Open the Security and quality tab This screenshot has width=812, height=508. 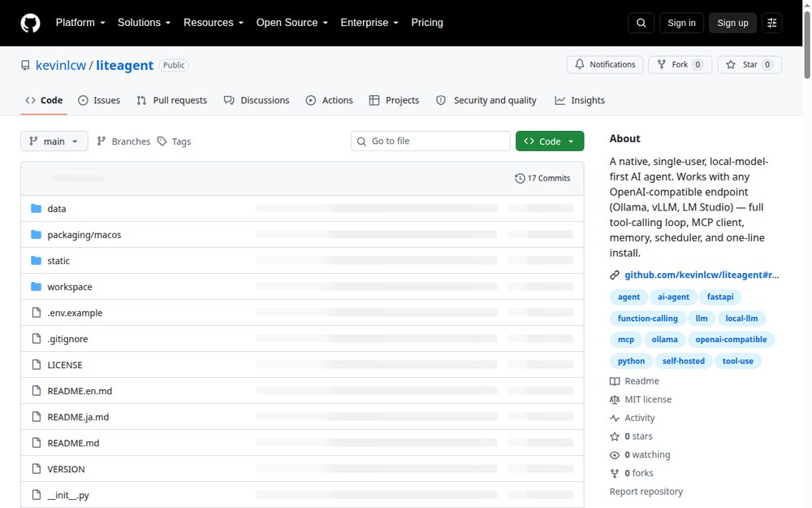tap(486, 100)
